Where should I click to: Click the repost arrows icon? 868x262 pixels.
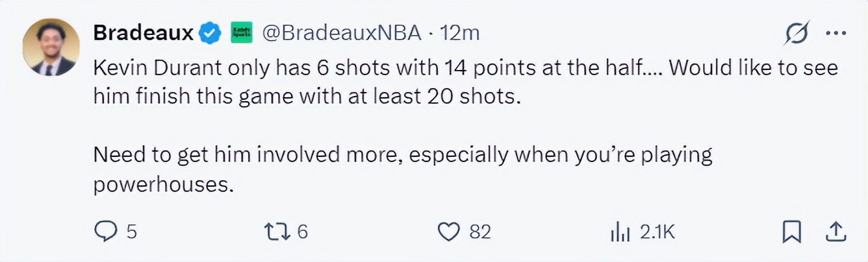point(276,232)
